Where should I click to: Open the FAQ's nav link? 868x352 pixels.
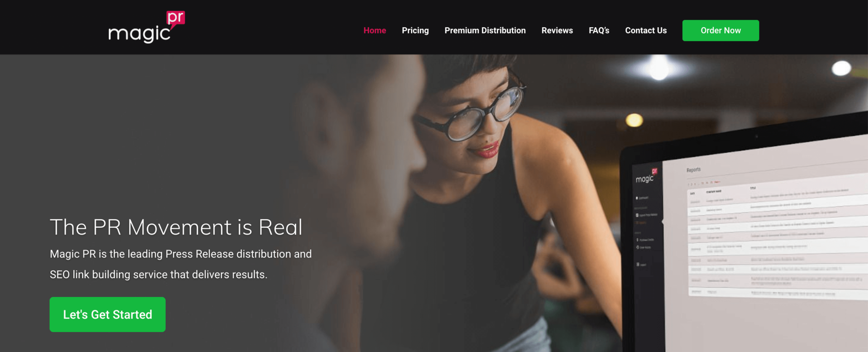click(599, 31)
